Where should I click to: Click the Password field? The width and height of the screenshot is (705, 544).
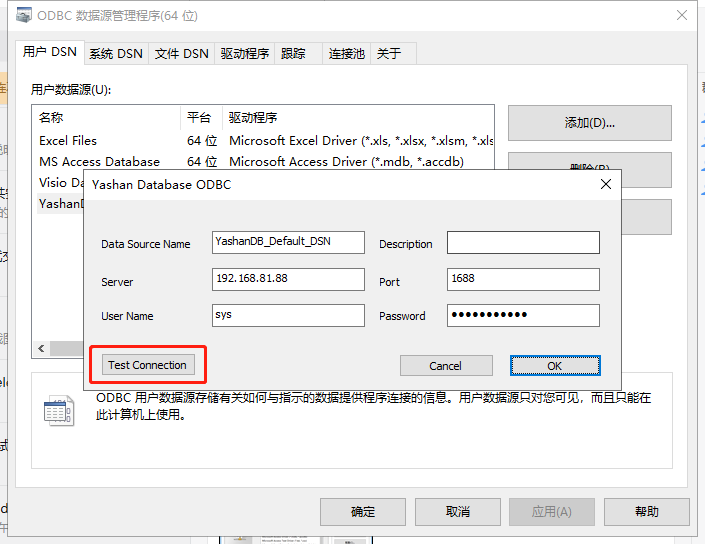coord(522,315)
